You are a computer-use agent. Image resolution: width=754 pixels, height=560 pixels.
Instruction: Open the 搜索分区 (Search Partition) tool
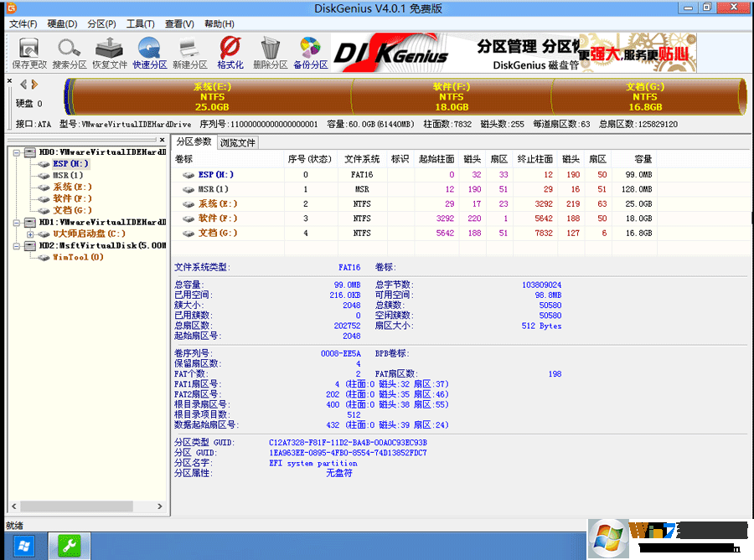[x=67, y=52]
